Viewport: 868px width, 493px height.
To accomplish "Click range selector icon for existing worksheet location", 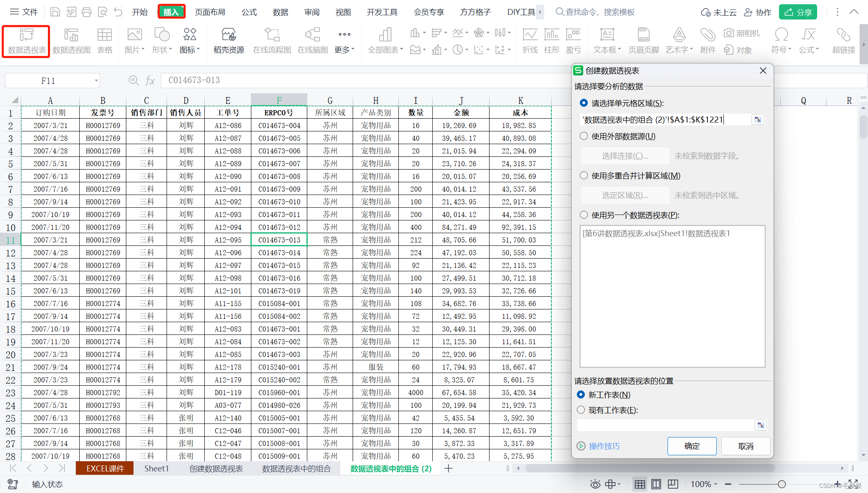I will [761, 425].
